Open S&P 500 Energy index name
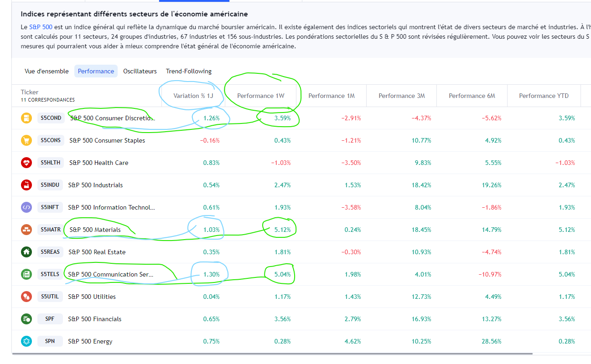The height and width of the screenshot is (364, 591). click(x=90, y=341)
